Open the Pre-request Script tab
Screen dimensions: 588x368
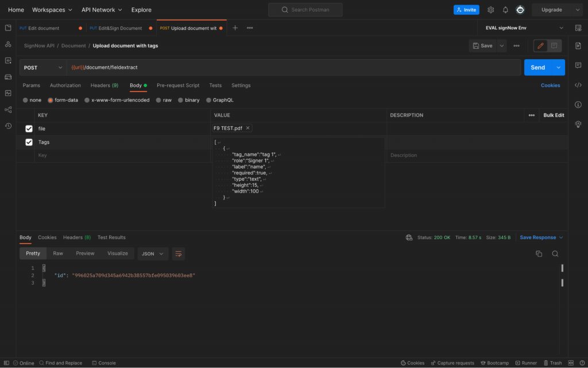point(178,85)
